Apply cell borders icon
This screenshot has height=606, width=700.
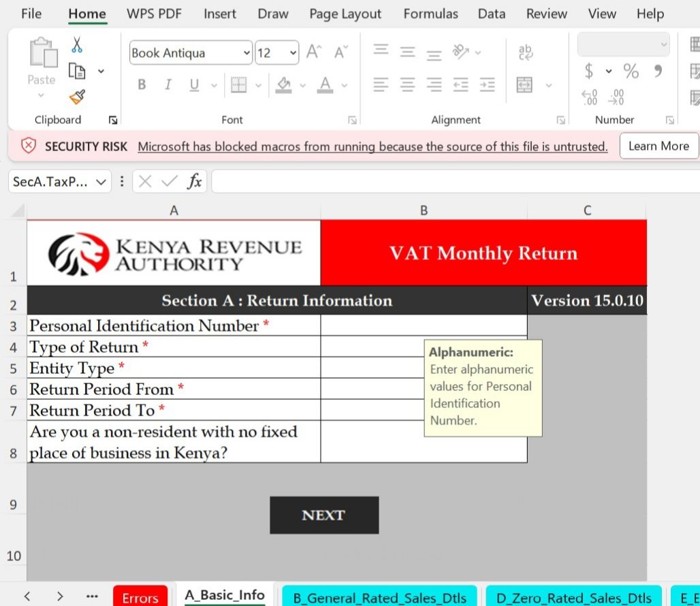(239, 84)
